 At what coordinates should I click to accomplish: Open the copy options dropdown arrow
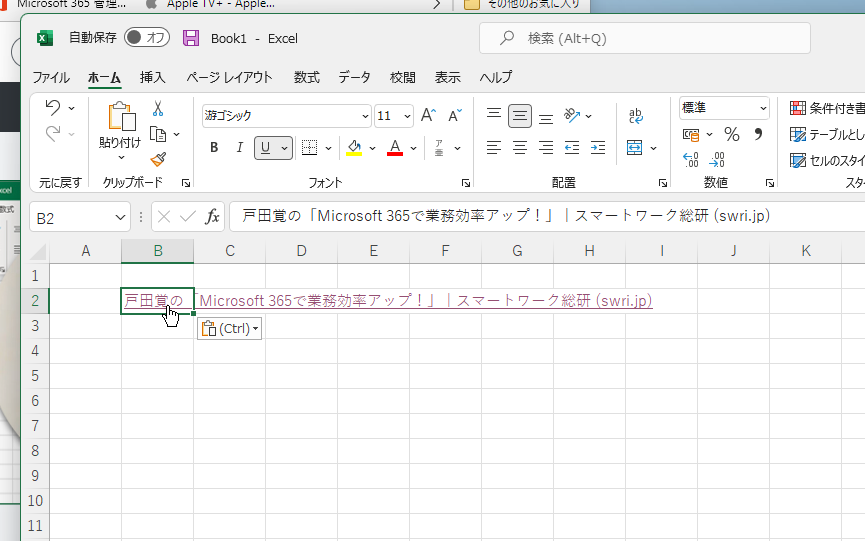tap(177, 134)
